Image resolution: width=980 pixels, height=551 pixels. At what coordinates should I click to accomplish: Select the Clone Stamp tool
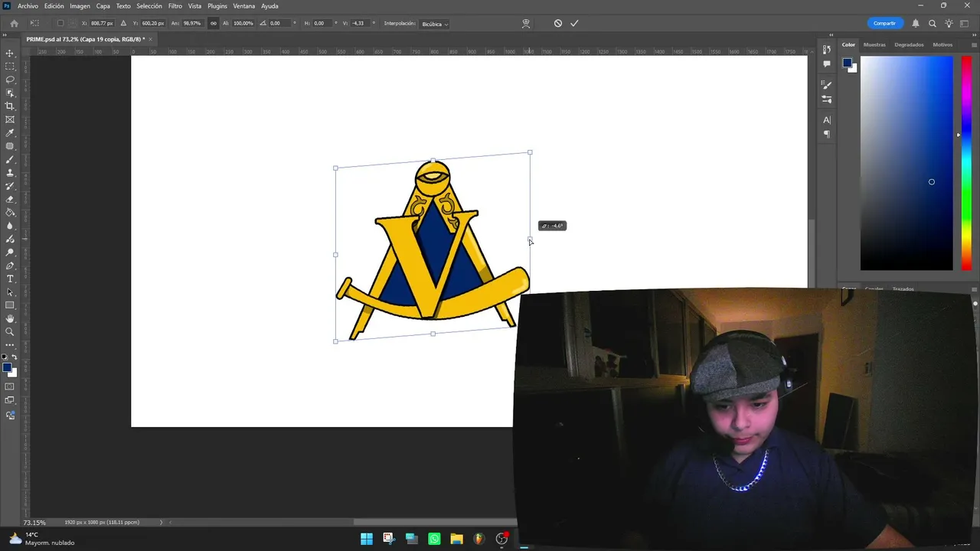click(x=10, y=173)
